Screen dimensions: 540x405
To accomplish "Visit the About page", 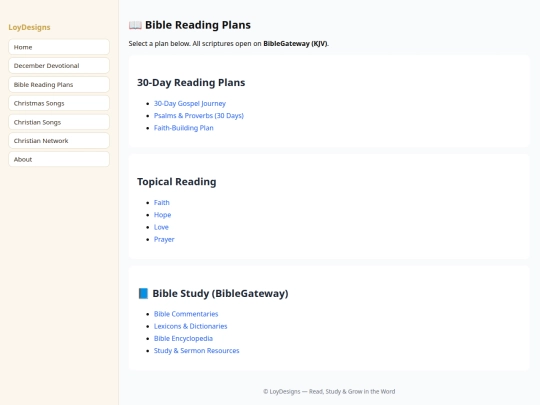I will (x=59, y=159).
